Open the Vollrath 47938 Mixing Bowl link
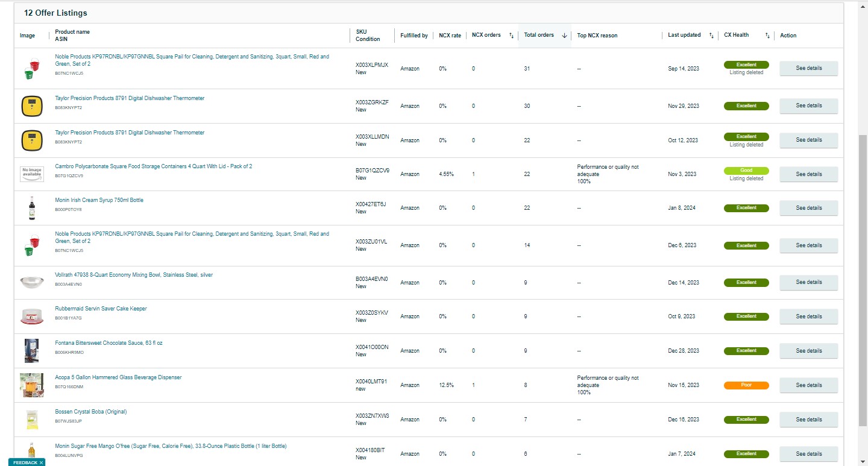Viewport: 868px width, 466px height. tap(134, 275)
